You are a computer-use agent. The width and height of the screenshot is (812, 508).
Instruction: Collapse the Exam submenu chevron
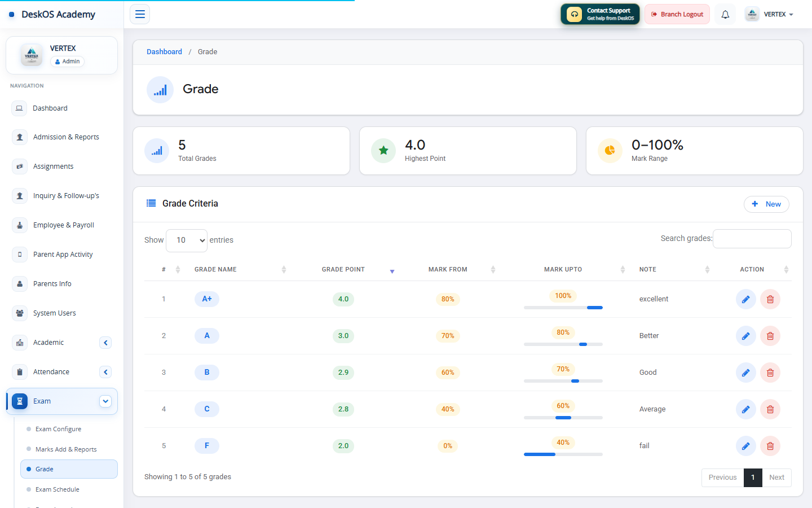(105, 401)
